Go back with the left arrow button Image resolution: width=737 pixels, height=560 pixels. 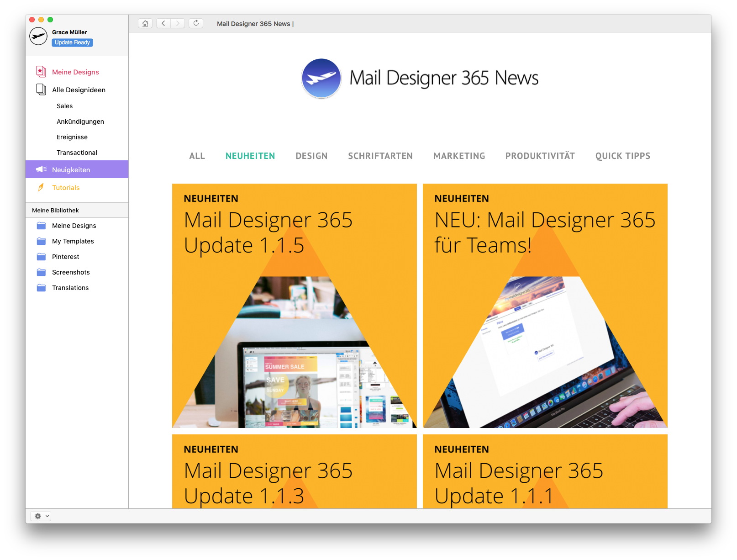click(x=163, y=23)
